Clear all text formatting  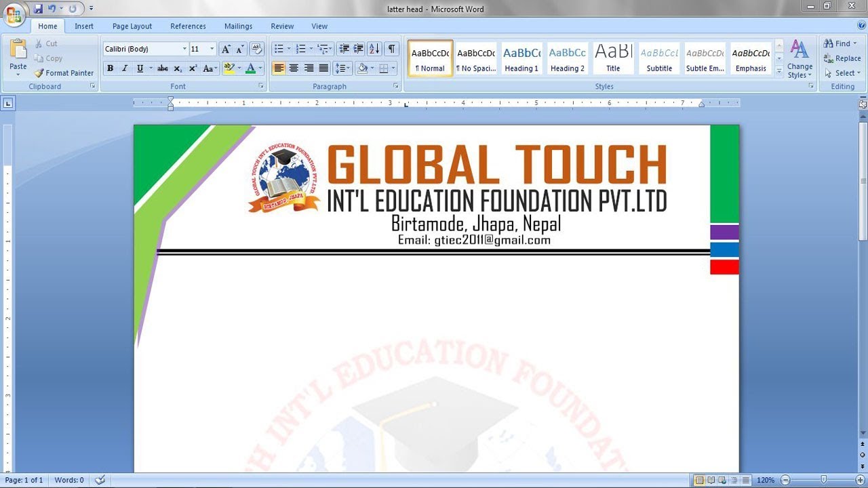click(x=256, y=49)
